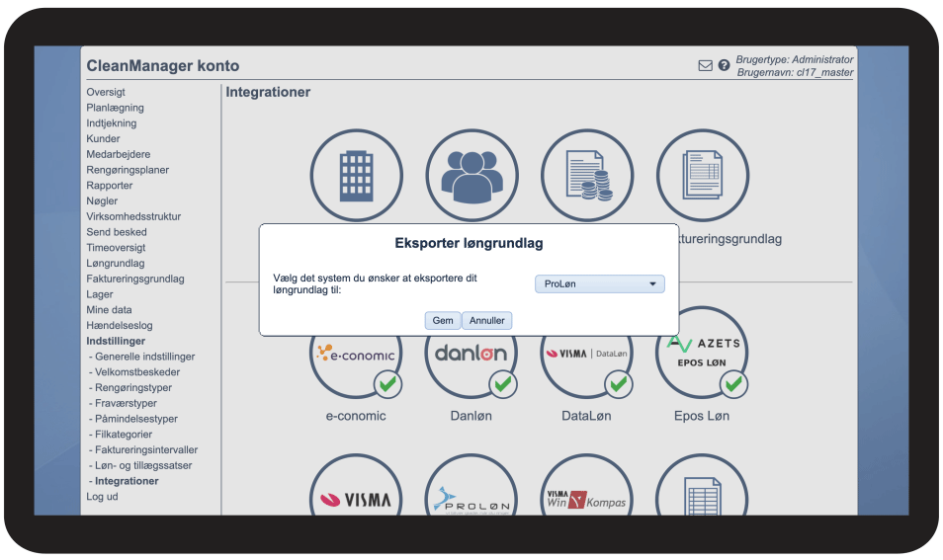The image size is (943, 560).
Task: Open Mine data in sidebar
Action: point(109,311)
